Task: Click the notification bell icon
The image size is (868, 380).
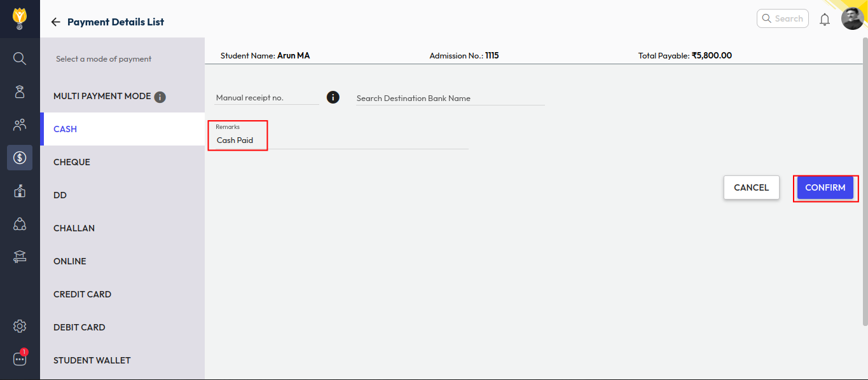Action: pos(825,18)
